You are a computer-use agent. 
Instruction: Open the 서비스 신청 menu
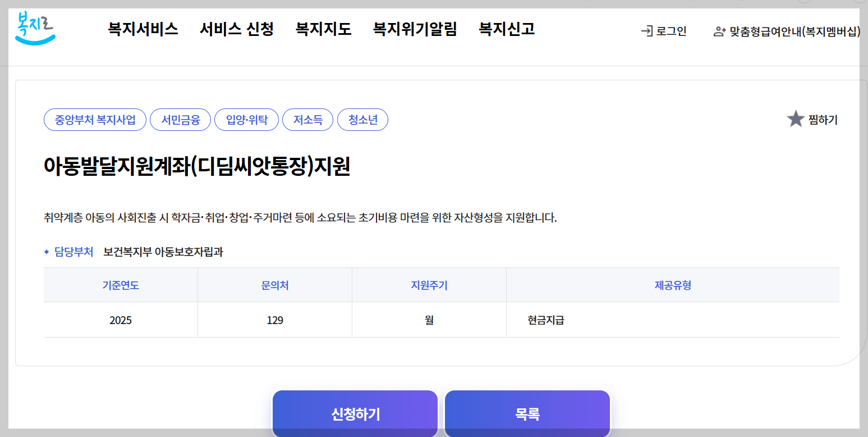[x=236, y=30]
